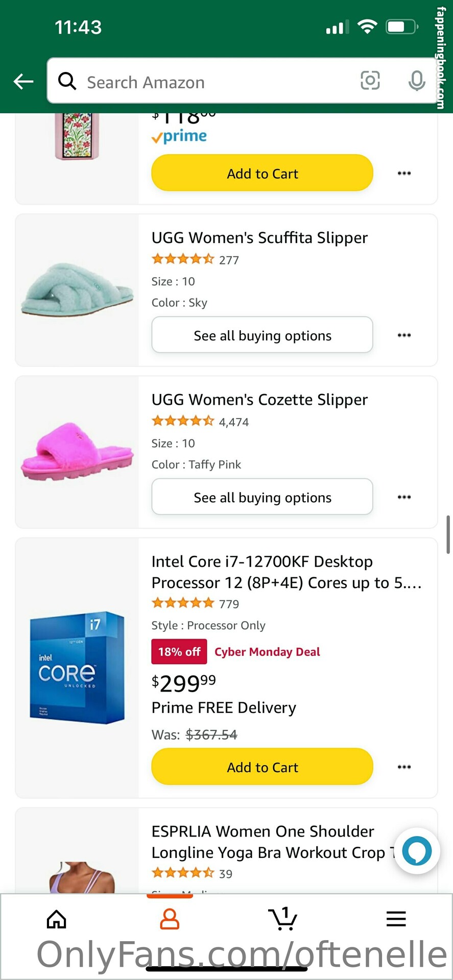The image size is (453, 980).
Task: Click the page scrollbar handle
Action: [448, 534]
